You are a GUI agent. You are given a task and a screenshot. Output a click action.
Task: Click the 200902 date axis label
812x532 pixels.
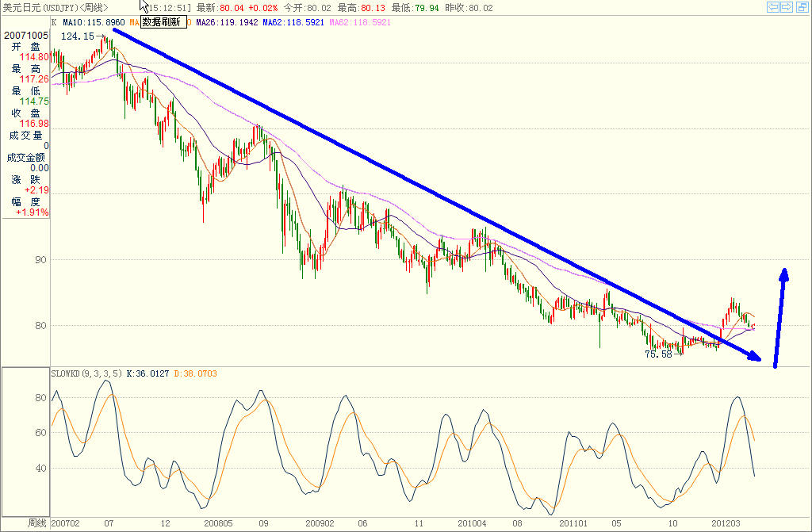tap(320, 523)
